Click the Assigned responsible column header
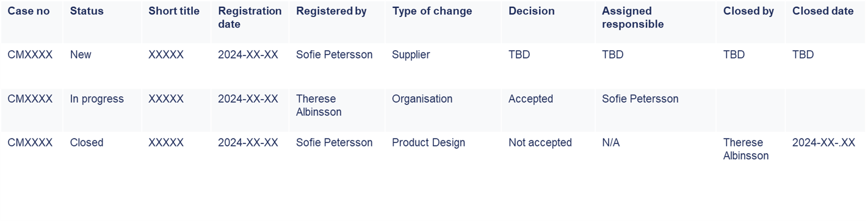Viewport: 868px width, 221px height. 632,18
